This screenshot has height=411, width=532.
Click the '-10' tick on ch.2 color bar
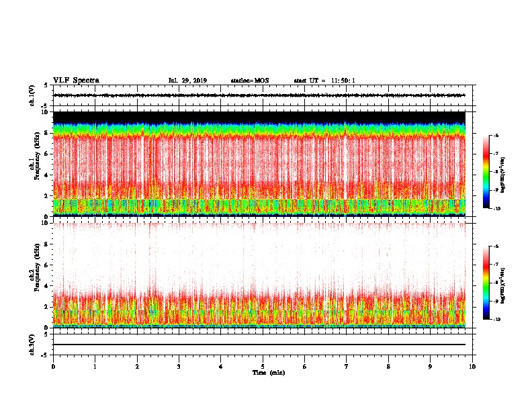click(x=496, y=320)
